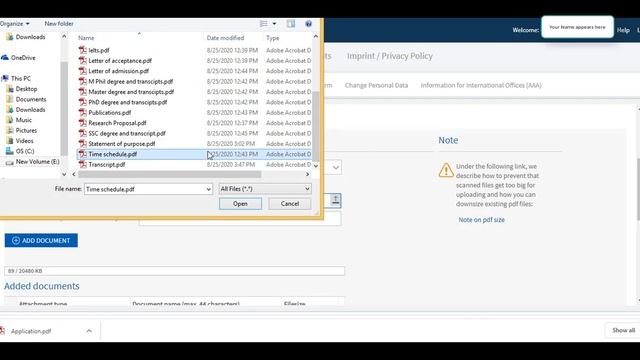Sort by the Date modified column
The height and width of the screenshot is (360, 640).
(x=225, y=38)
